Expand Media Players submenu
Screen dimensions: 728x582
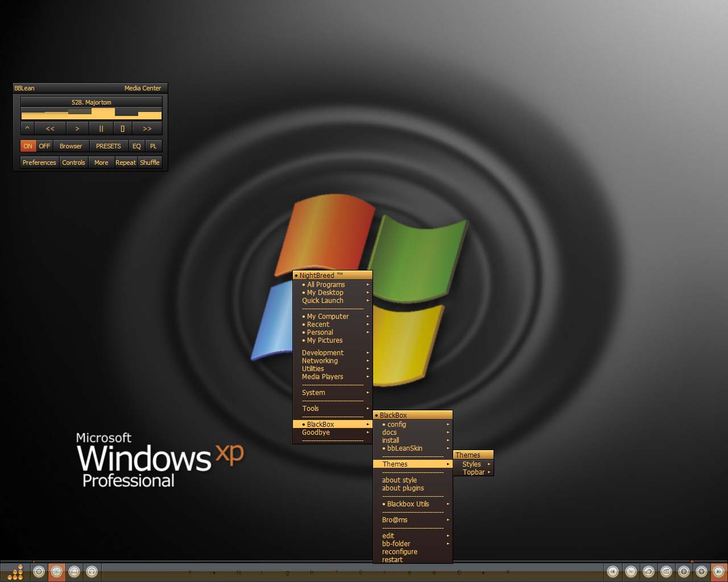(333, 377)
